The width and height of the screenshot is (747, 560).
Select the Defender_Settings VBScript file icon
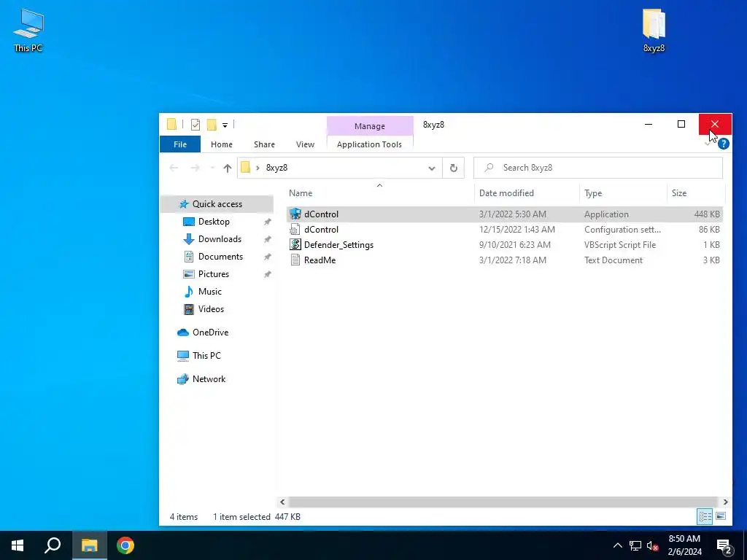pyautogui.click(x=295, y=245)
